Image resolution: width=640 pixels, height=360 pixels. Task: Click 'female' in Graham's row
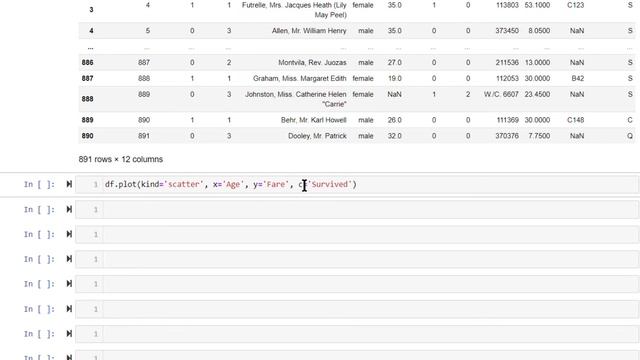pos(363,78)
